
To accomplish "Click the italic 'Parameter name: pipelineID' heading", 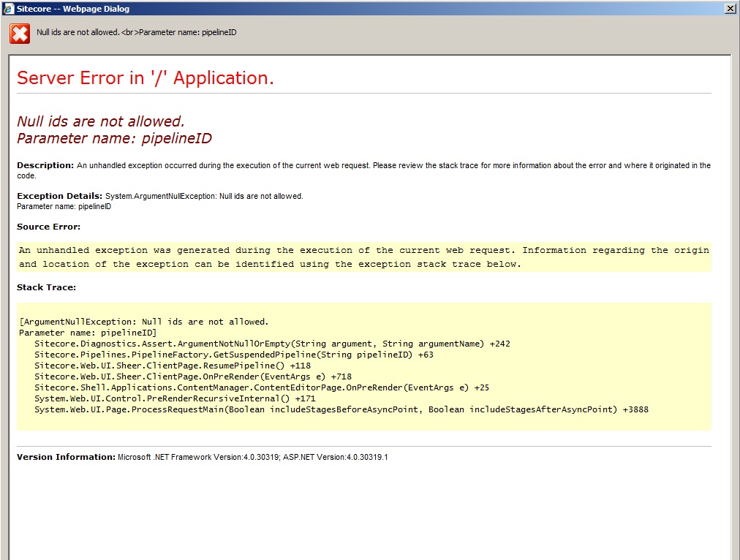I will click(114, 138).
